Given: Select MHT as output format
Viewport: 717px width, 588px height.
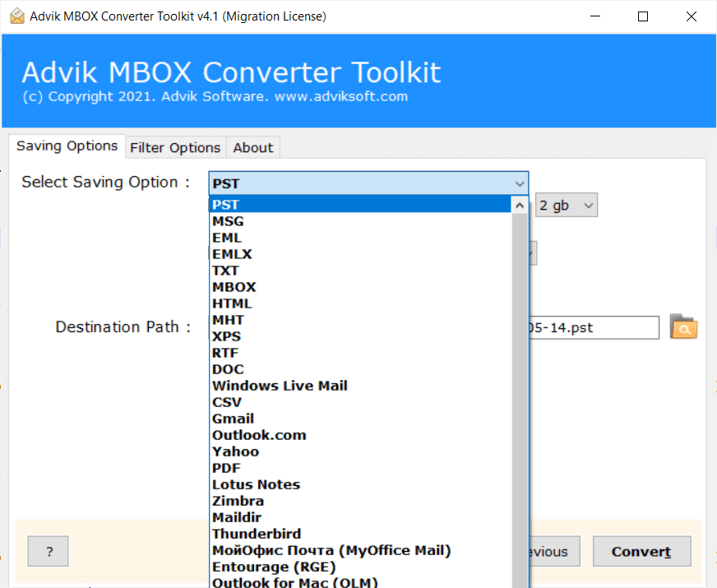Looking at the screenshot, I should (x=360, y=320).
